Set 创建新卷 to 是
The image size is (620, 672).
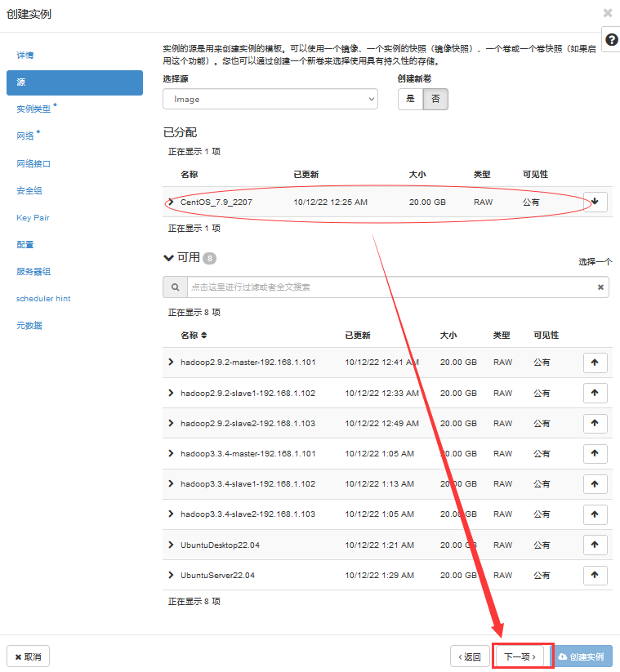coord(410,99)
